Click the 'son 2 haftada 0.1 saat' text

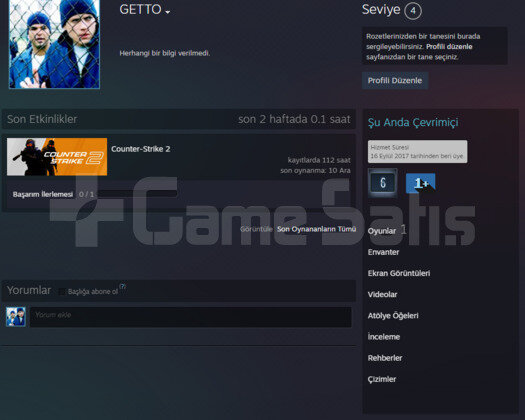tap(294, 119)
